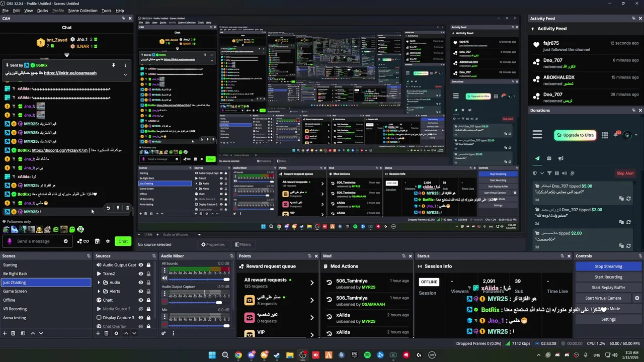
Task: Open filter funnel in Donations panel
Action: click(549, 173)
